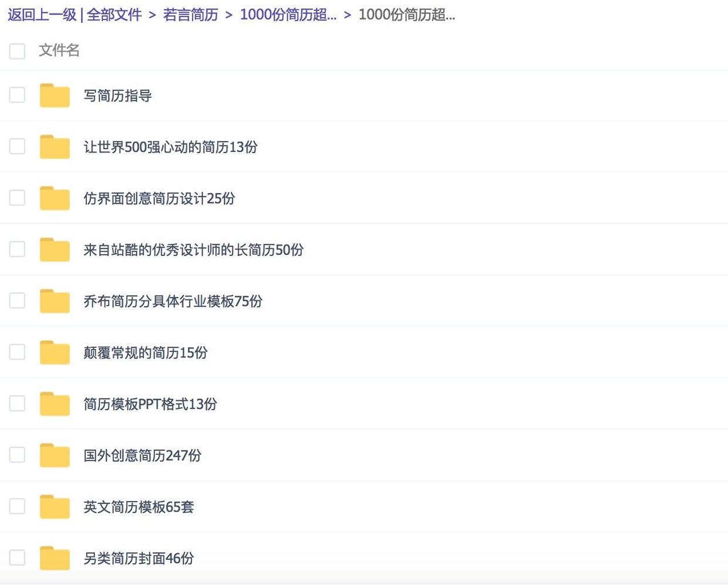The image size is (728, 585).
Task: Open the 来自站酷的优秀设计师的长简历50份 folder name
Action: coord(193,250)
